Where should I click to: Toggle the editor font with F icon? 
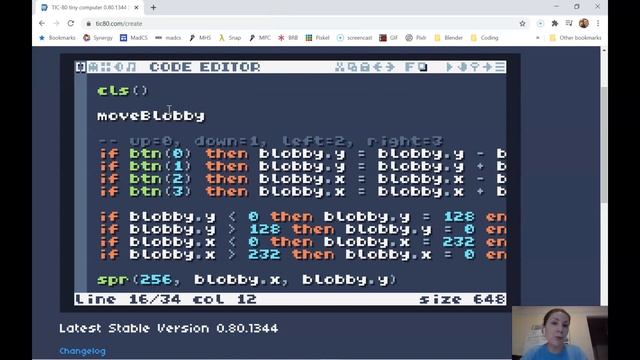[x=409, y=67]
